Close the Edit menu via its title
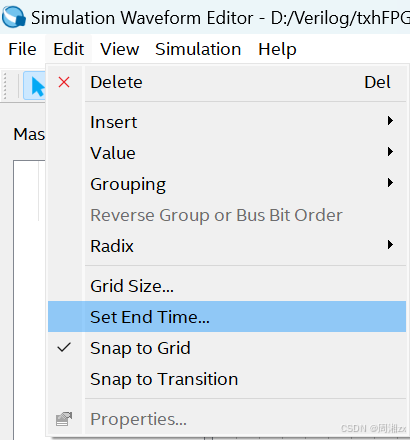The height and width of the screenshot is (440, 410). coord(69,49)
